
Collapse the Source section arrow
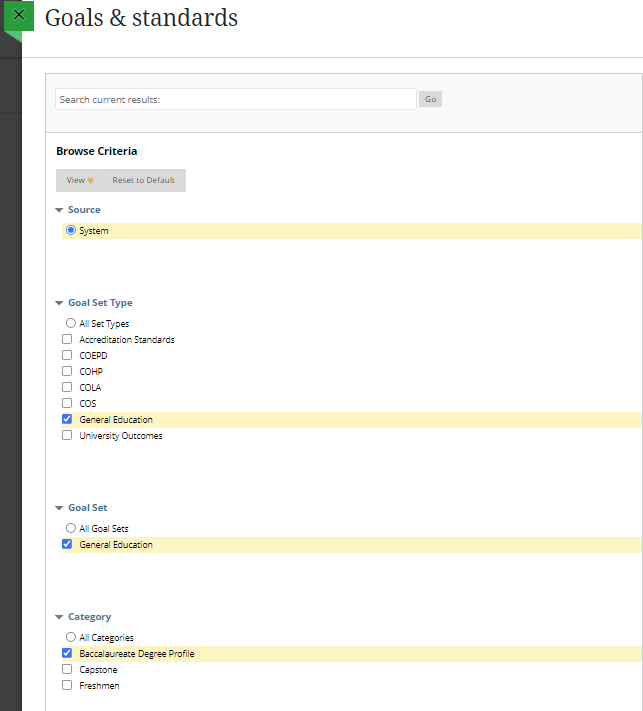click(59, 210)
